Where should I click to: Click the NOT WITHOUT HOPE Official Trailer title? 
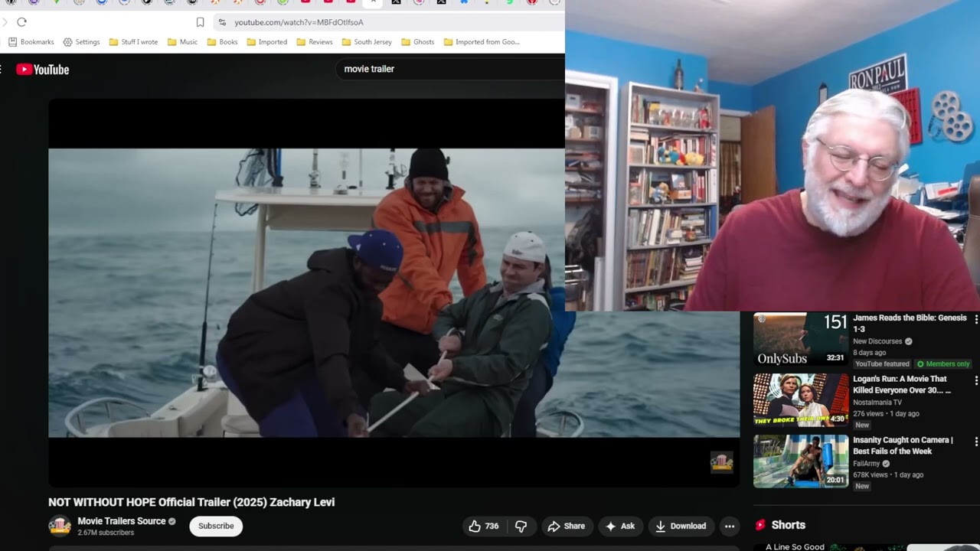point(191,503)
